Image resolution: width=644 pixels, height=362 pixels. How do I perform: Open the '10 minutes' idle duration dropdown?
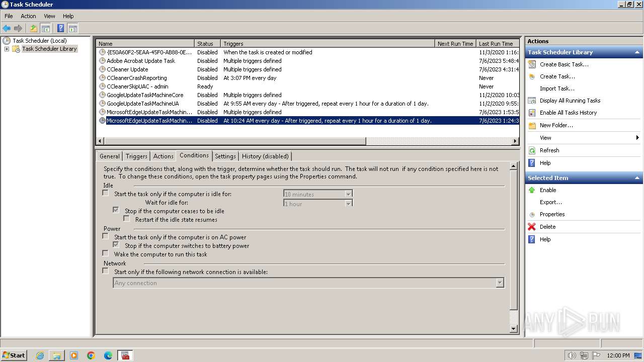click(348, 194)
